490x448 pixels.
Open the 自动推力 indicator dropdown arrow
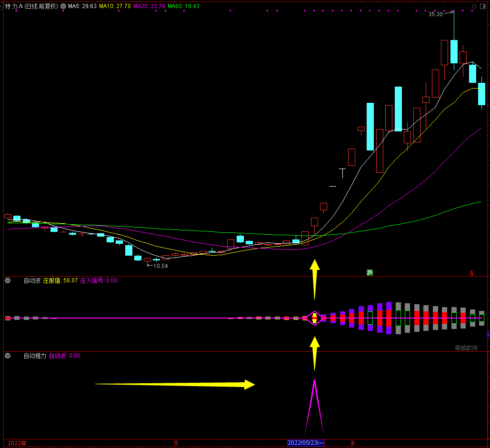[8, 356]
